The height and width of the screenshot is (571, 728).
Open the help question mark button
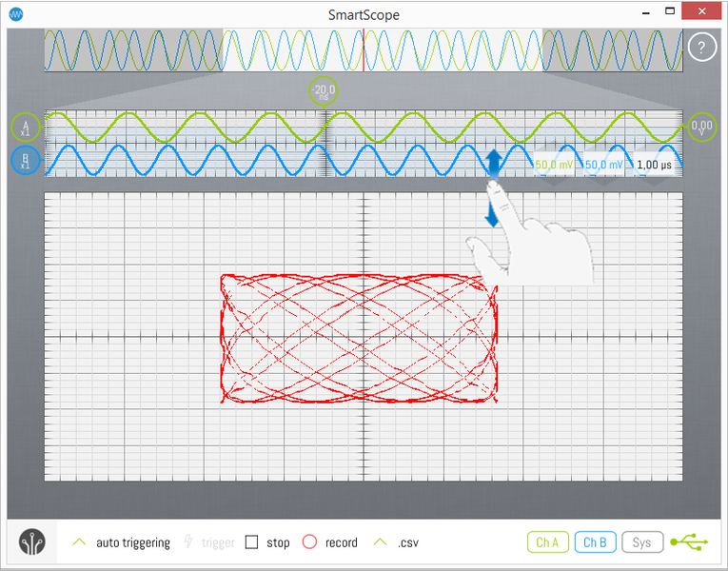pos(701,48)
